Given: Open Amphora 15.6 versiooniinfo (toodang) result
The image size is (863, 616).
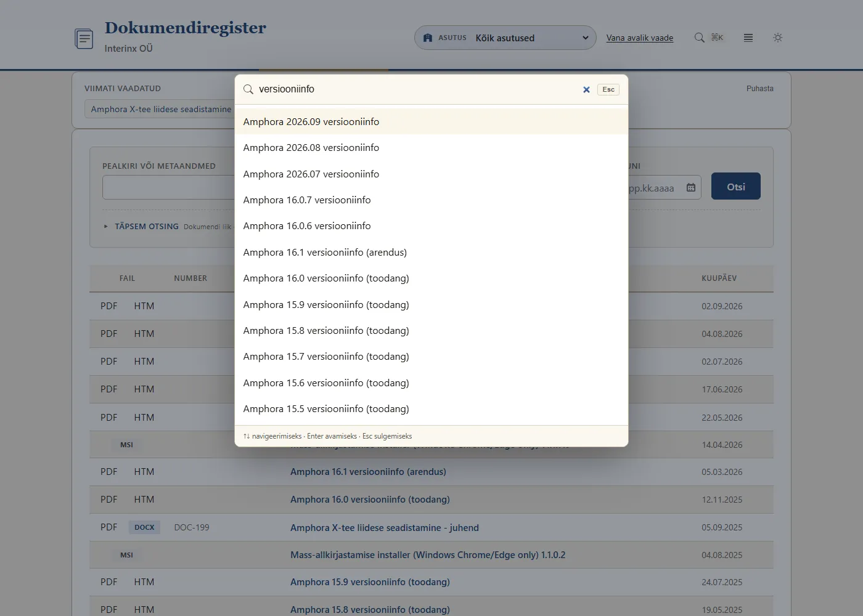Looking at the screenshot, I should click(431, 383).
